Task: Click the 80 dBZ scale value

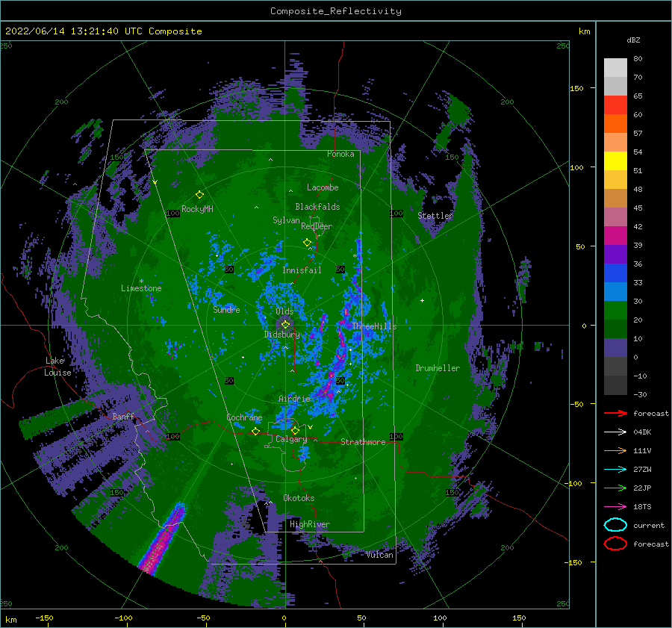Action: (638, 58)
